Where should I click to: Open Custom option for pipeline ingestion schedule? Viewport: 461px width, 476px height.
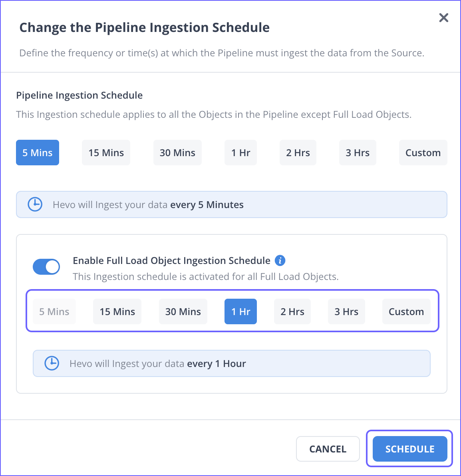point(423,153)
